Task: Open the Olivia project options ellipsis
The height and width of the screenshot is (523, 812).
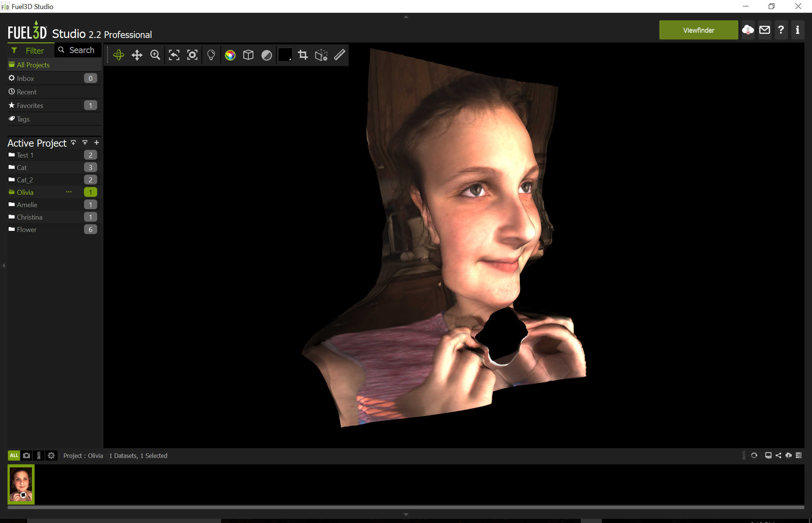Action: [69, 192]
